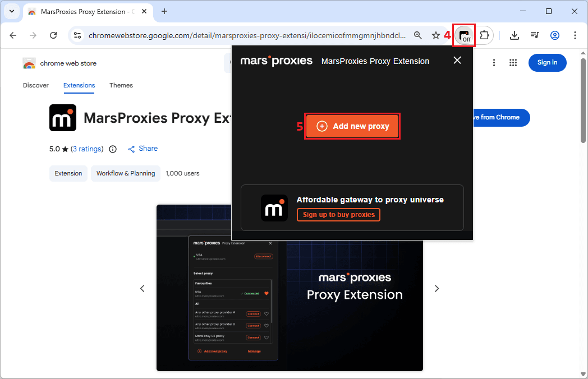The width and height of the screenshot is (588, 379).
Task: Open the 3 ratings link
Action: 87,149
